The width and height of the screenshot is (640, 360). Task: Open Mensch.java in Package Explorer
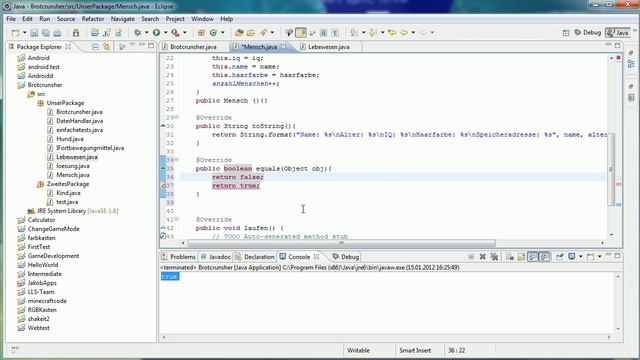pyautogui.click(x=73, y=175)
